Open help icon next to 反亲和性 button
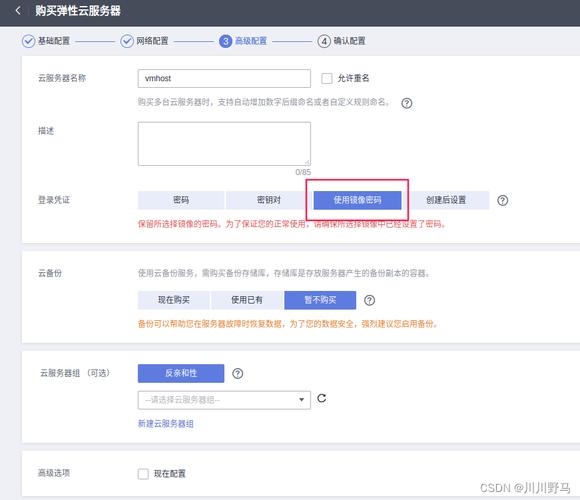The width and height of the screenshot is (580, 500). coord(237,374)
